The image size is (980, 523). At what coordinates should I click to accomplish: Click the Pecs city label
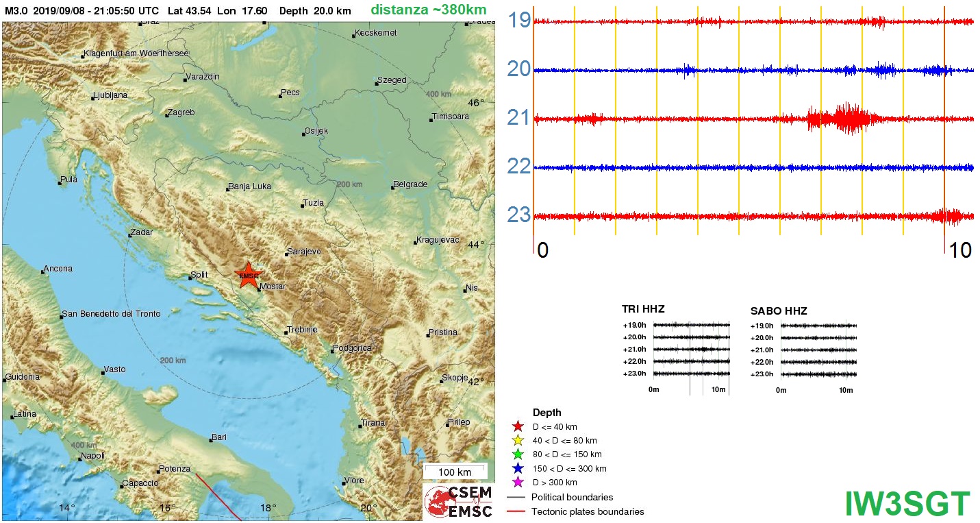[290, 93]
